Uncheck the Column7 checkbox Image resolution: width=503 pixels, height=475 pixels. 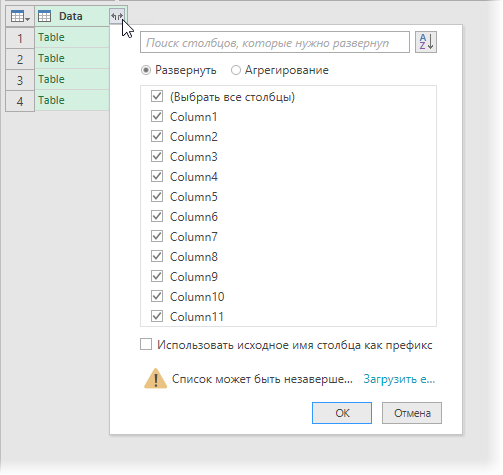tap(157, 236)
